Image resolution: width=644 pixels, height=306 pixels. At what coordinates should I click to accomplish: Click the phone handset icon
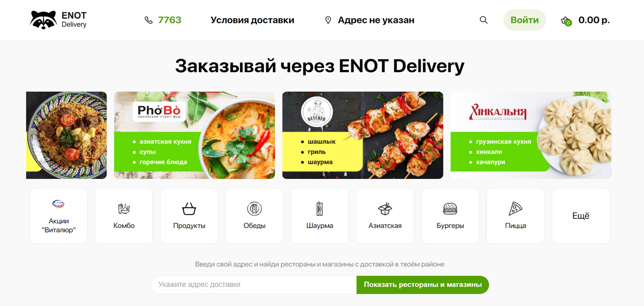point(149,20)
